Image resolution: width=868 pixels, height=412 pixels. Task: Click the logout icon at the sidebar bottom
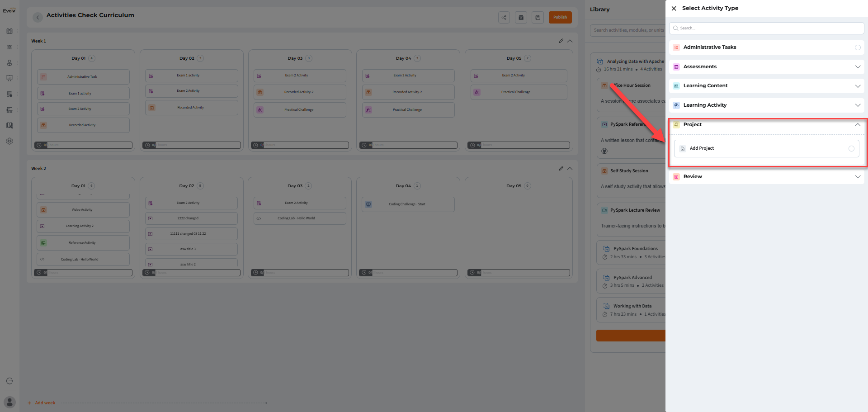point(9,381)
